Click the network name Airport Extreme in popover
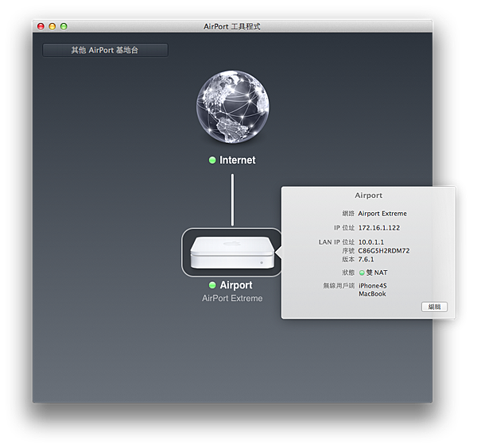 382,214
